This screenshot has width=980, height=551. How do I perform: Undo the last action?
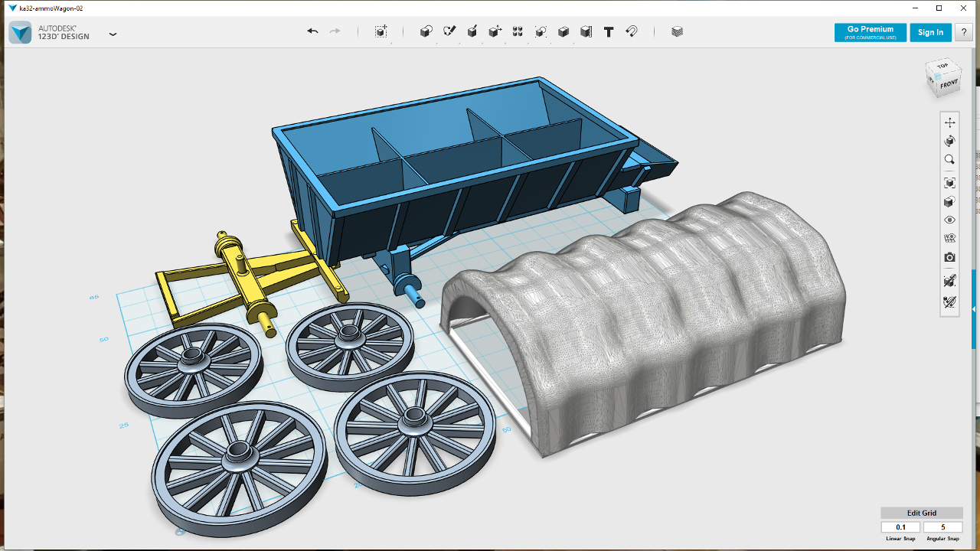[312, 31]
